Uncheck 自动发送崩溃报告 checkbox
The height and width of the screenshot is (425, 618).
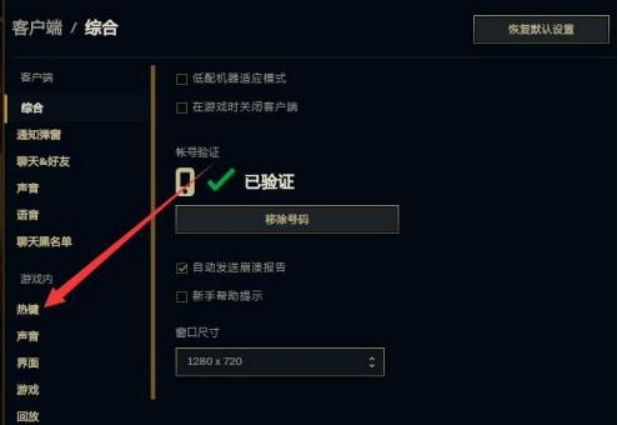point(181,268)
